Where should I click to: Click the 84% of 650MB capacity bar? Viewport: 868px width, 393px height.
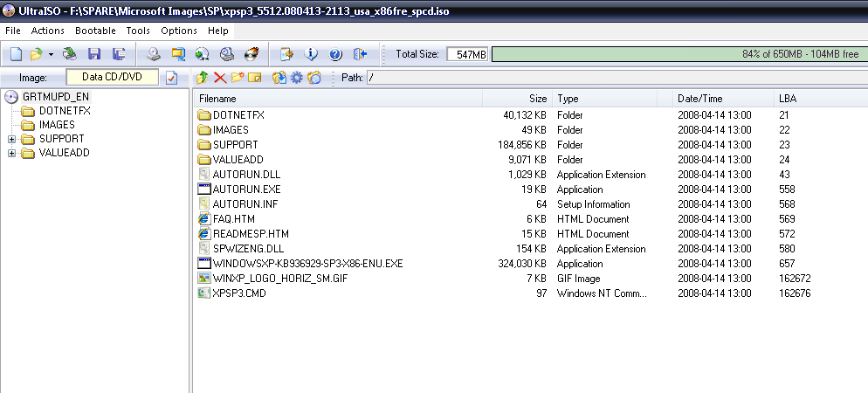pos(679,54)
